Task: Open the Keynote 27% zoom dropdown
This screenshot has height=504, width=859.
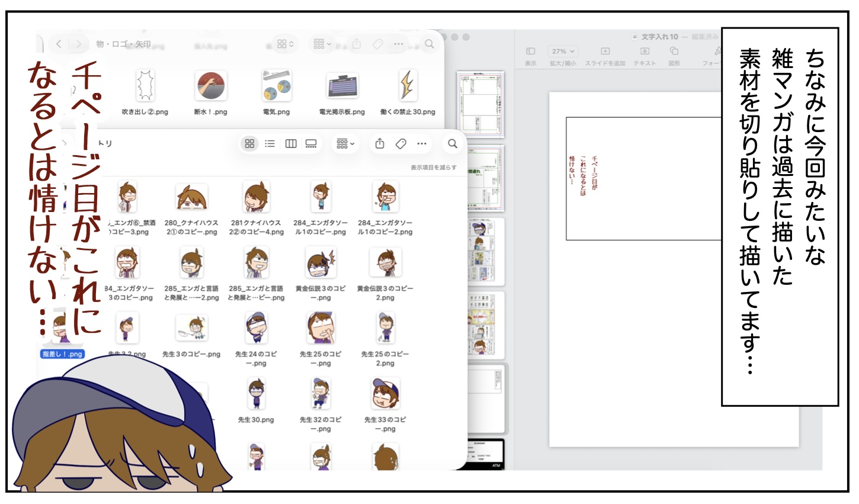Action: pos(562,52)
